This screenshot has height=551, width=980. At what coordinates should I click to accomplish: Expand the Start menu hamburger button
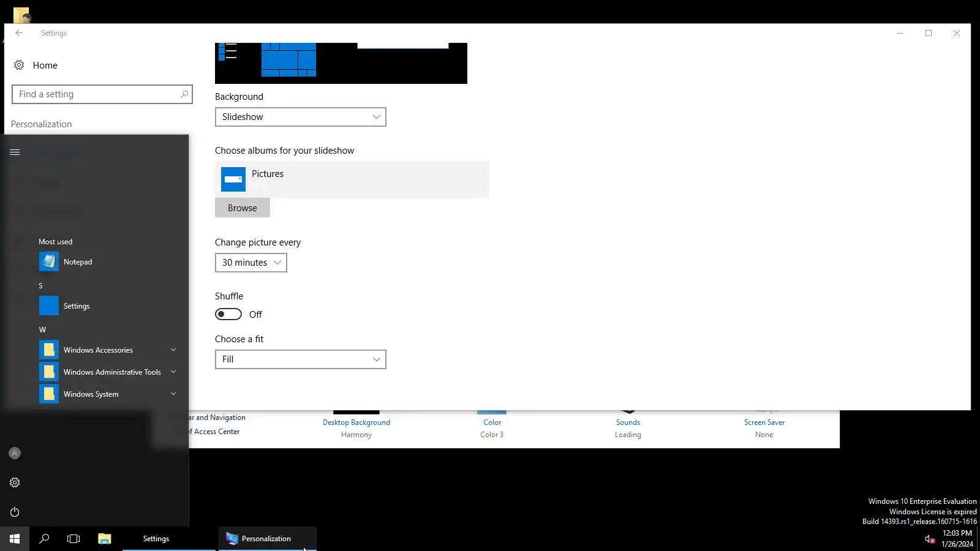click(x=15, y=152)
